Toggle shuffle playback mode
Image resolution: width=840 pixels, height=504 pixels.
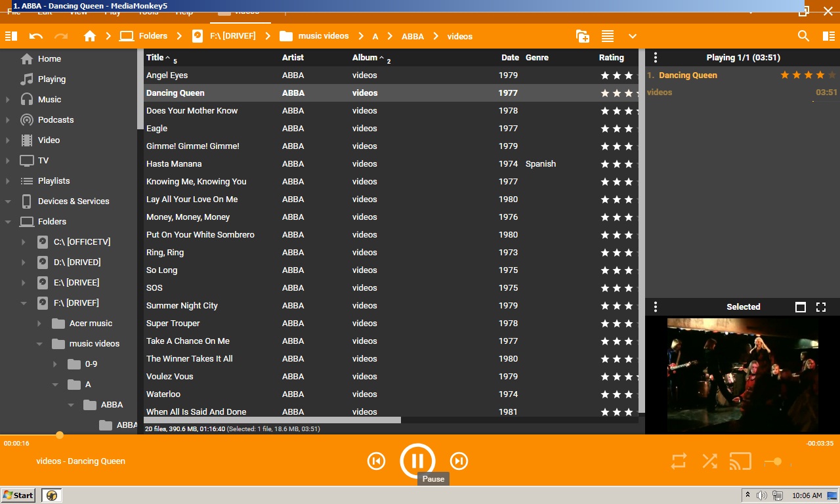[x=709, y=461]
